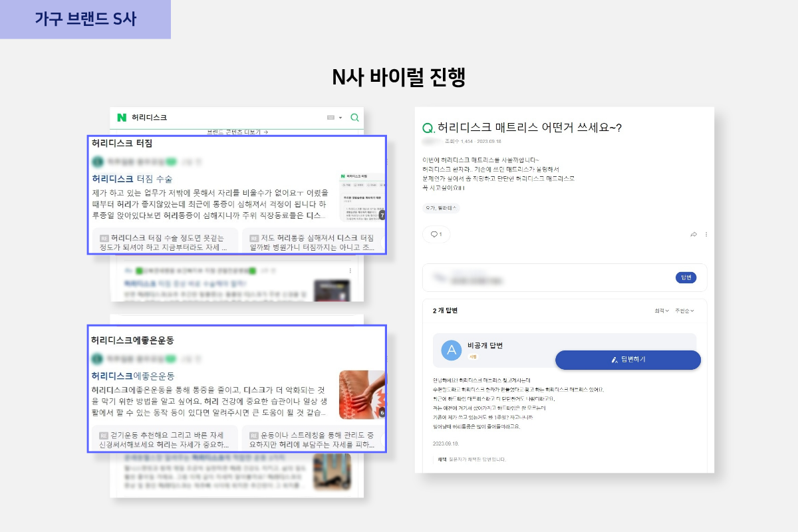Expand the keyboard dropdown arrow in search bar

(x=340, y=118)
